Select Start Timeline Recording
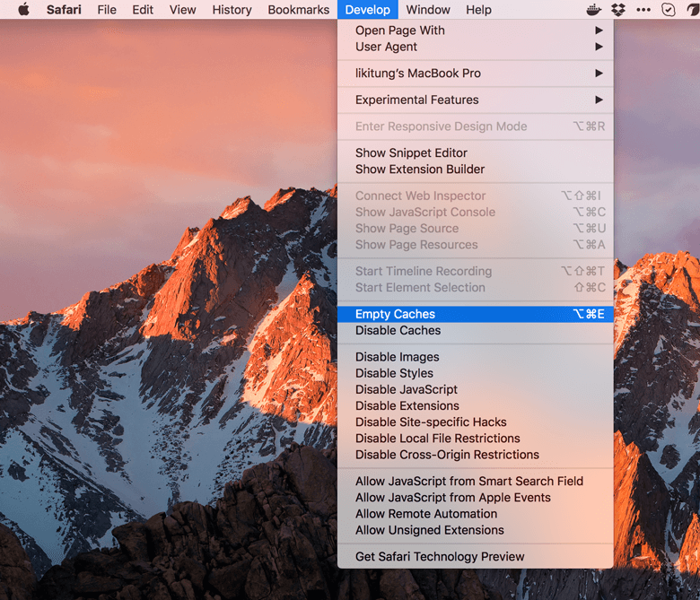700x600 pixels. pyautogui.click(x=476, y=271)
